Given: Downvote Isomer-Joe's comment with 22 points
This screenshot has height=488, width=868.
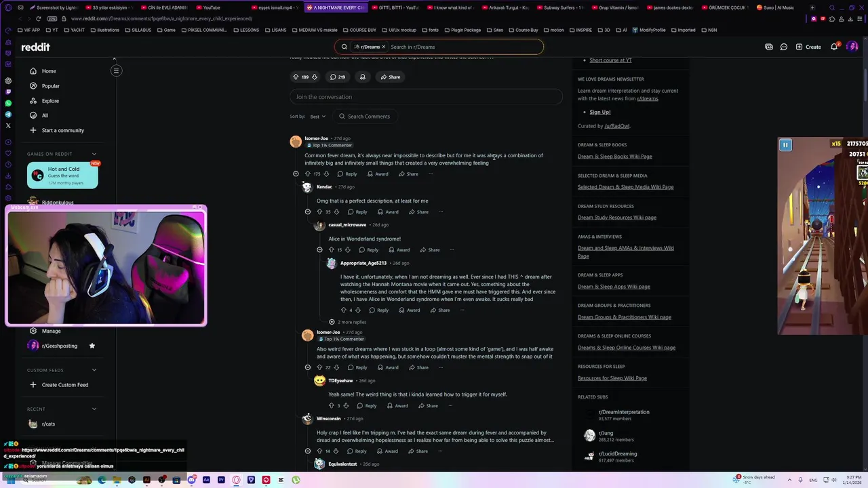Looking at the screenshot, I should point(337,368).
